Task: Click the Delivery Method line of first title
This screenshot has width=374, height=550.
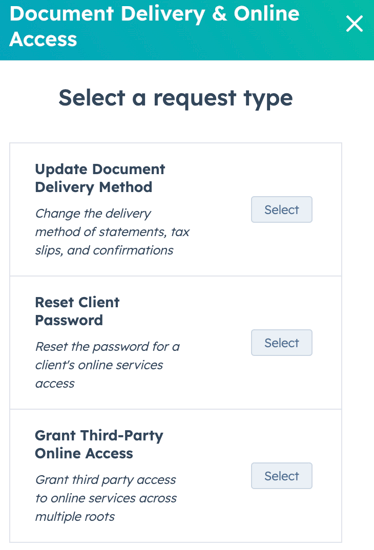Action: click(x=94, y=187)
